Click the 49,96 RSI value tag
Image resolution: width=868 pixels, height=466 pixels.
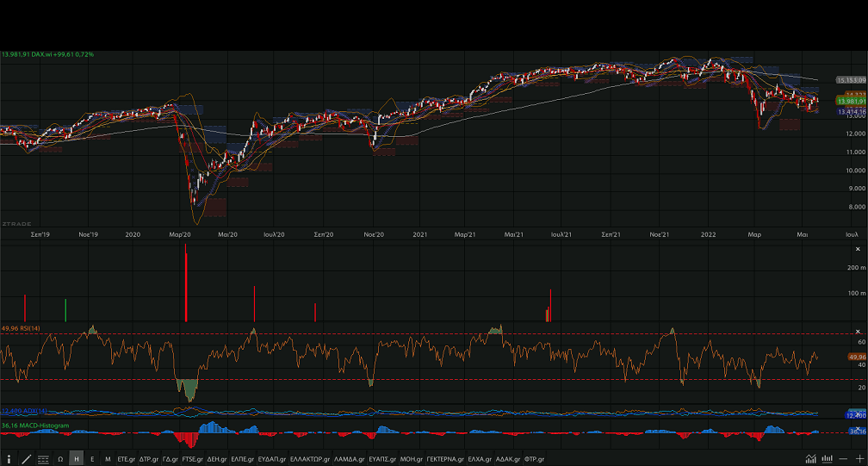click(x=857, y=357)
